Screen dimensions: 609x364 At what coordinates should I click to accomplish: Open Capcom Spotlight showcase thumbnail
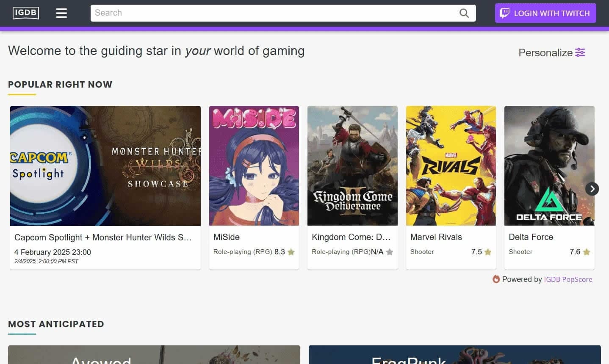[105, 166]
